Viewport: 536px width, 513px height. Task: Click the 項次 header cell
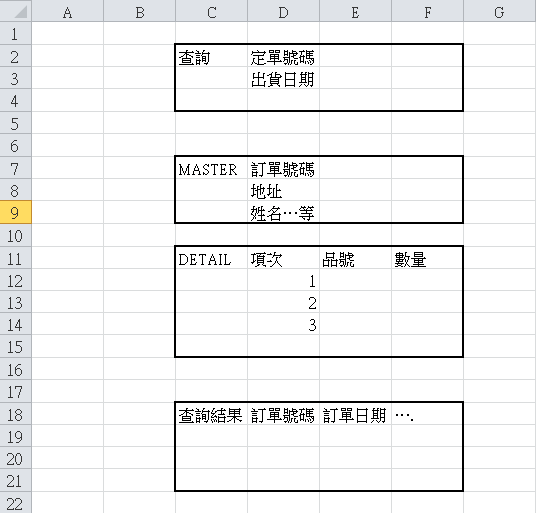pos(283,258)
